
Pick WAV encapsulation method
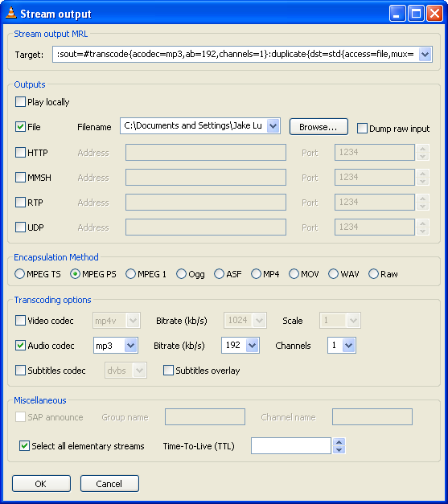(x=333, y=274)
